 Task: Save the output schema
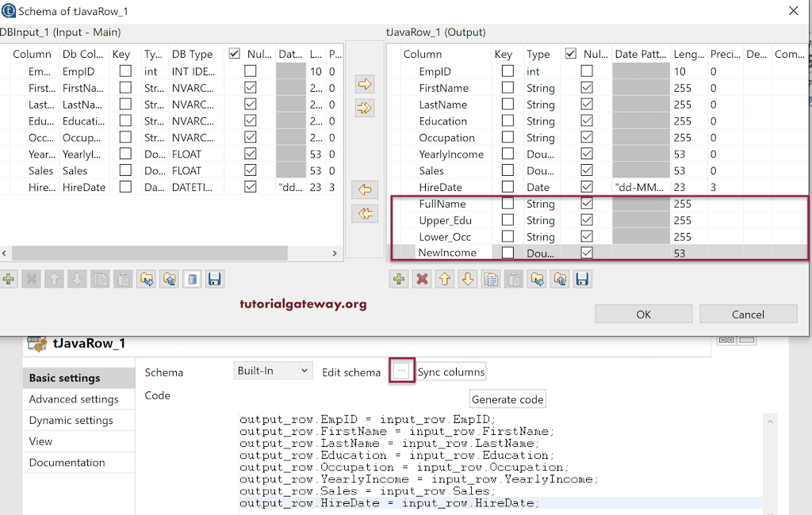click(x=582, y=278)
